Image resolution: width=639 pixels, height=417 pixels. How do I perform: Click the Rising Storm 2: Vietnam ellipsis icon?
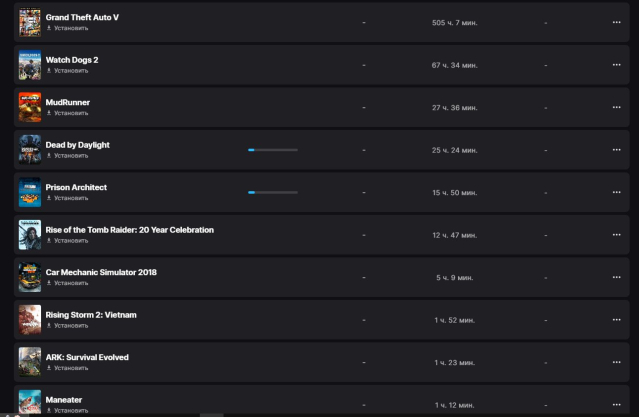(x=616, y=320)
